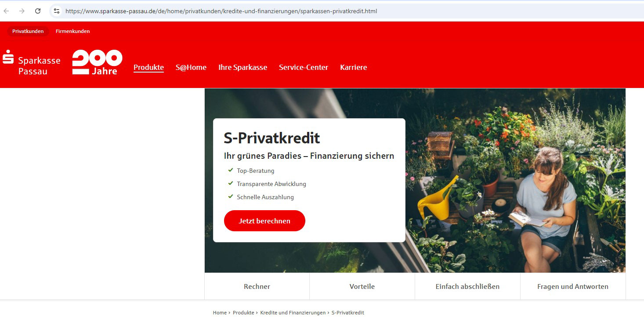Open the Karriere navigation item
Viewport: 644px width, 321px height.
[353, 67]
